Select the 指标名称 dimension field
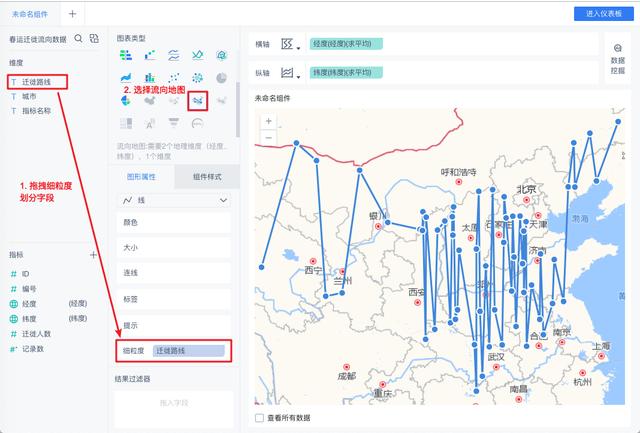640x433 pixels. [x=37, y=111]
